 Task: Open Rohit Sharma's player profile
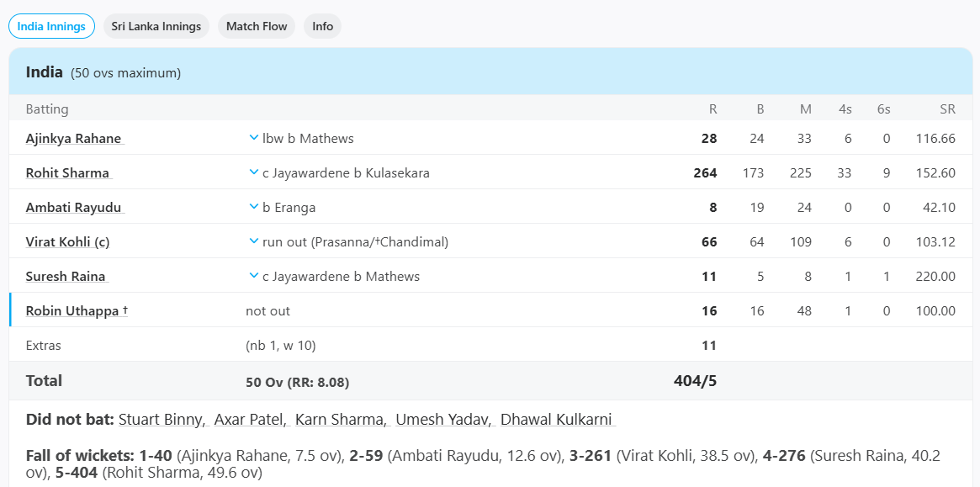[67, 172]
